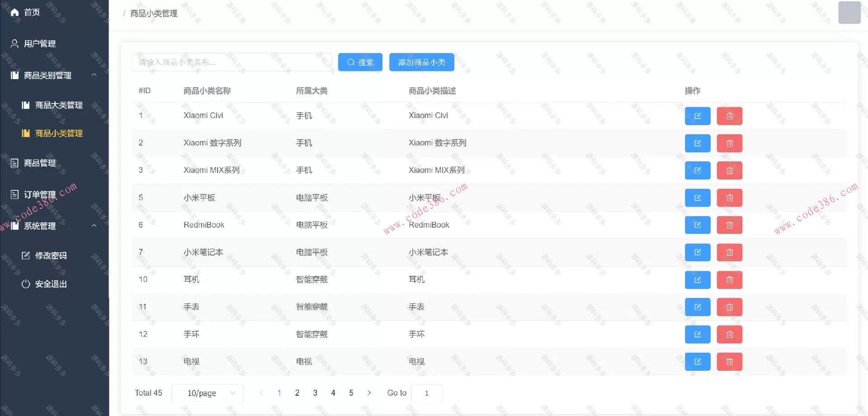Jump to page 5 in pagination
Screen dimensions: 868x416
click(351, 392)
